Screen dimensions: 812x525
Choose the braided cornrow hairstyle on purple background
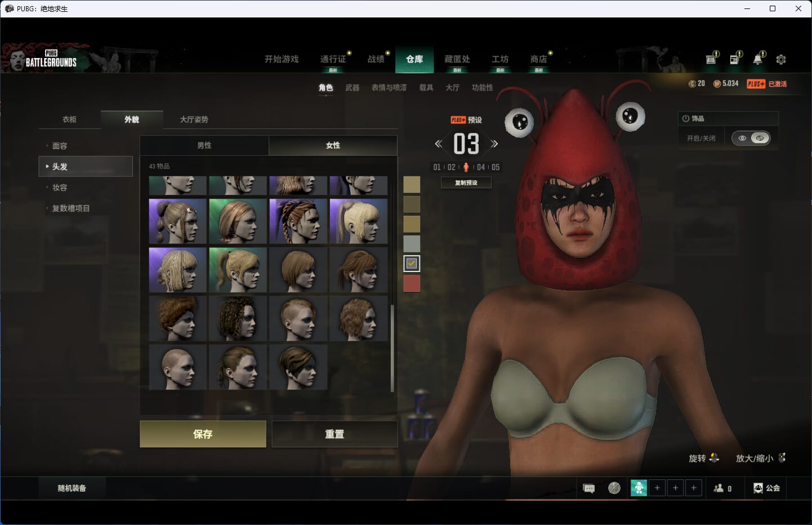[298, 221]
